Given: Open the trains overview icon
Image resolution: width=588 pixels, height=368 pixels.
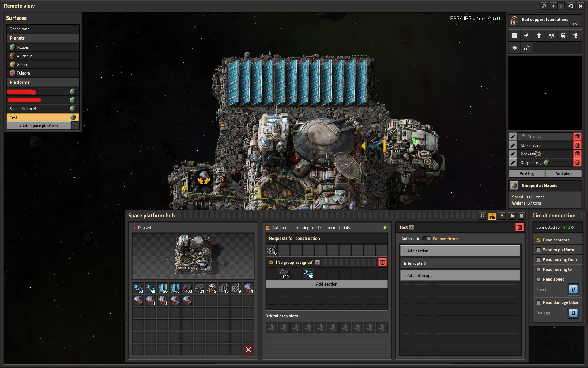Looking at the screenshot, I should (x=563, y=36).
